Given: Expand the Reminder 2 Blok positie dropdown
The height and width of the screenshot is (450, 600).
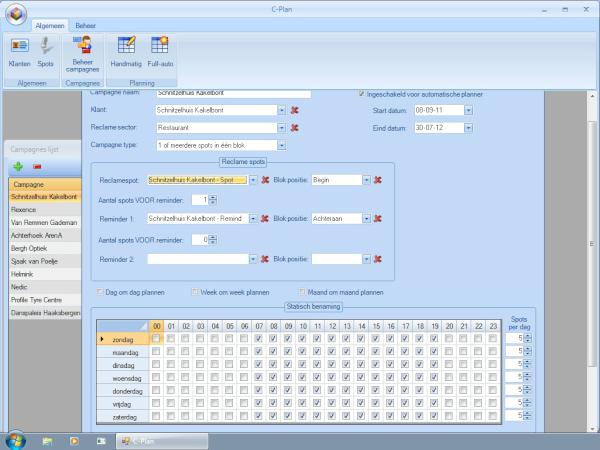Looking at the screenshot, I should click(x=367, y=259).
